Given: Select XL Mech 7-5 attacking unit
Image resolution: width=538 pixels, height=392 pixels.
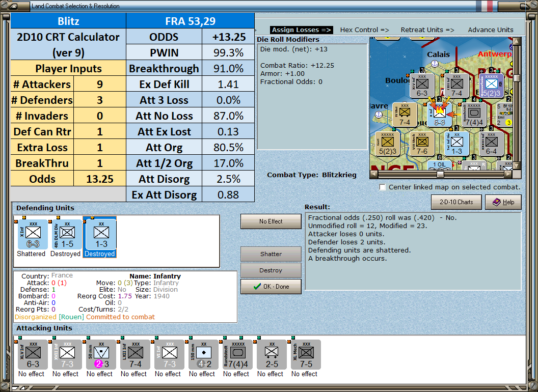Looking at the screenshot, I should click(x=306, y=355).
